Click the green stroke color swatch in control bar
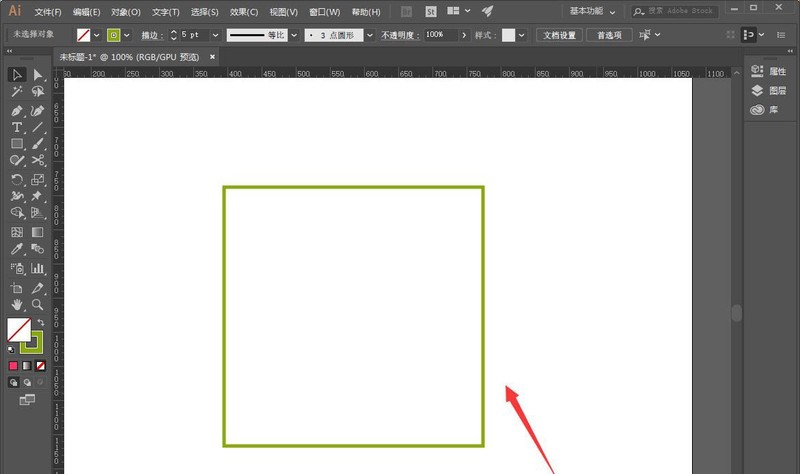 pyautogui.click(x=113, y=34)
